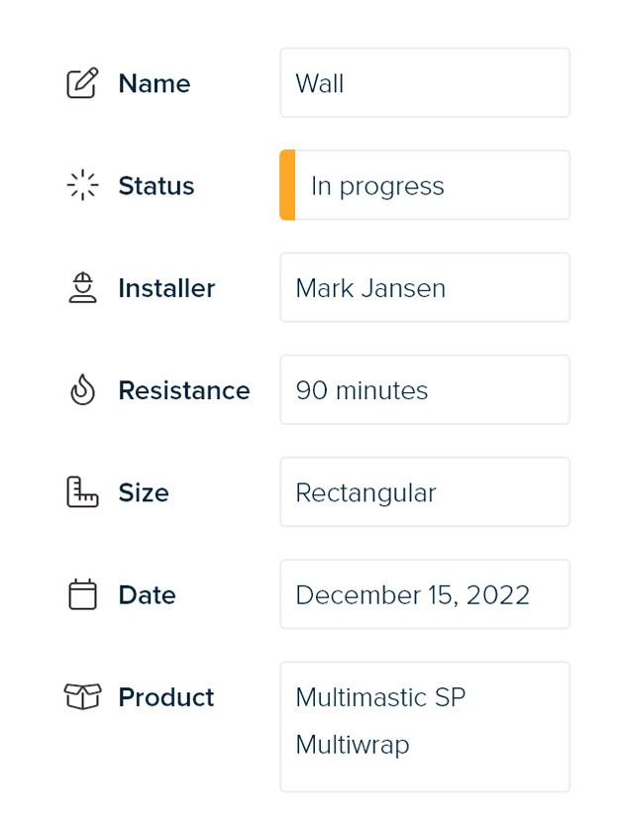Expand the Size field showing Rectangular
Image resolution: width=618 pixels, height=840 pixels.
point(425,491)
